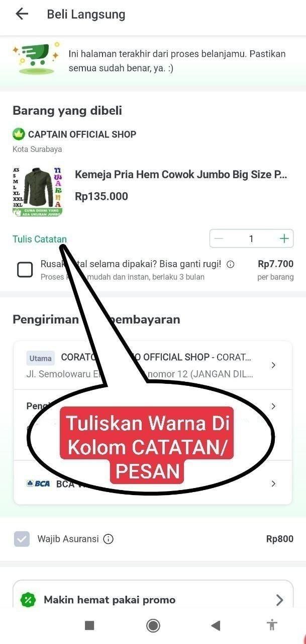This screenshot has height=644, width=306.
Task: Tap Android home circle icon
Action: click(153, 625)
